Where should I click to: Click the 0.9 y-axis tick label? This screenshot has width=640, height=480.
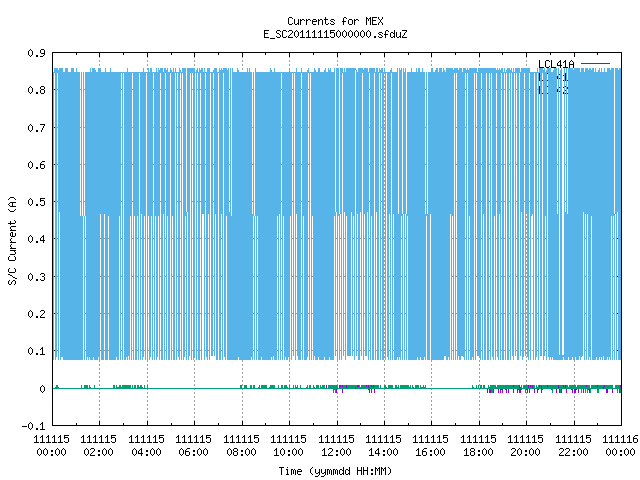pos(36,53)
